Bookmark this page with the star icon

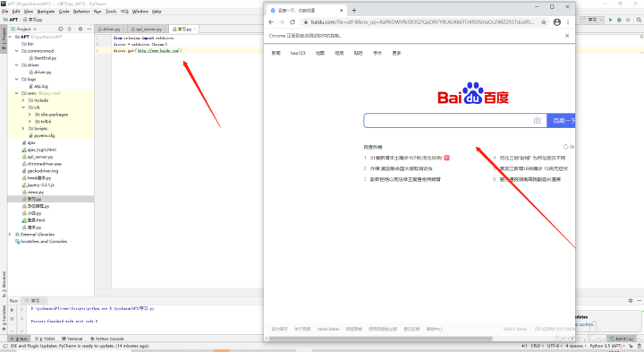tap(544, 22)
